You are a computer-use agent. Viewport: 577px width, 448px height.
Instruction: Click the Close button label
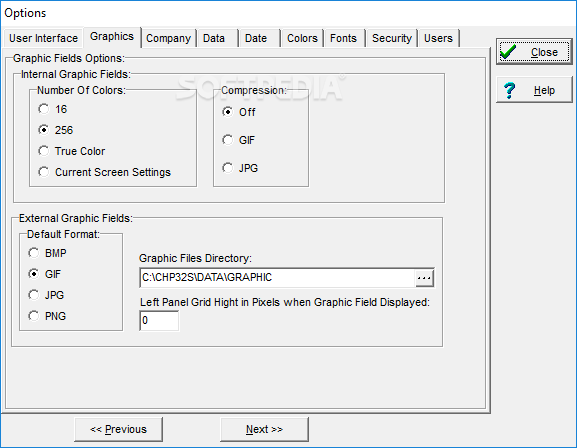544,52
